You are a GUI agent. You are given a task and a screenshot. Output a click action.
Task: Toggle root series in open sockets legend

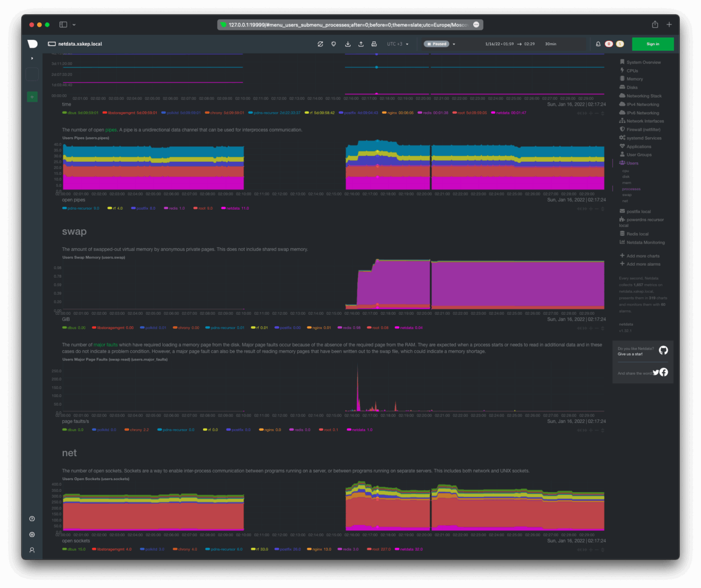click(379, 549)
